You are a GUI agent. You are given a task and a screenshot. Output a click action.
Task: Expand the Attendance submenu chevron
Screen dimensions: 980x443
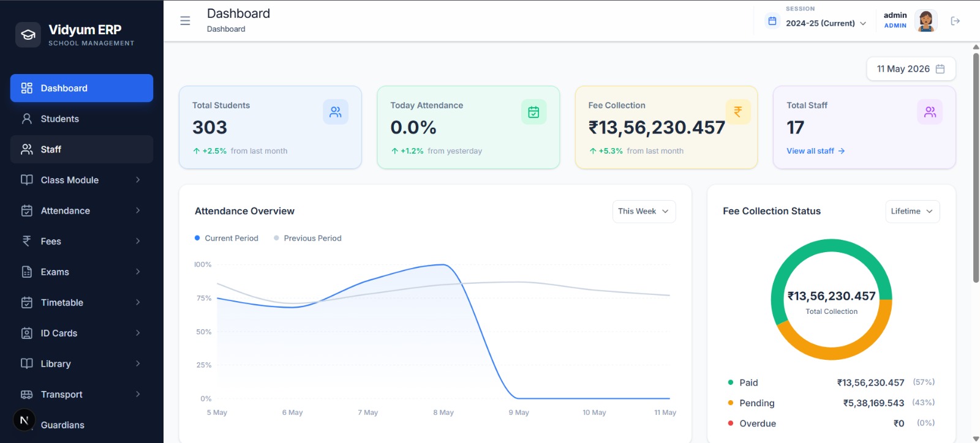point(138,210)
